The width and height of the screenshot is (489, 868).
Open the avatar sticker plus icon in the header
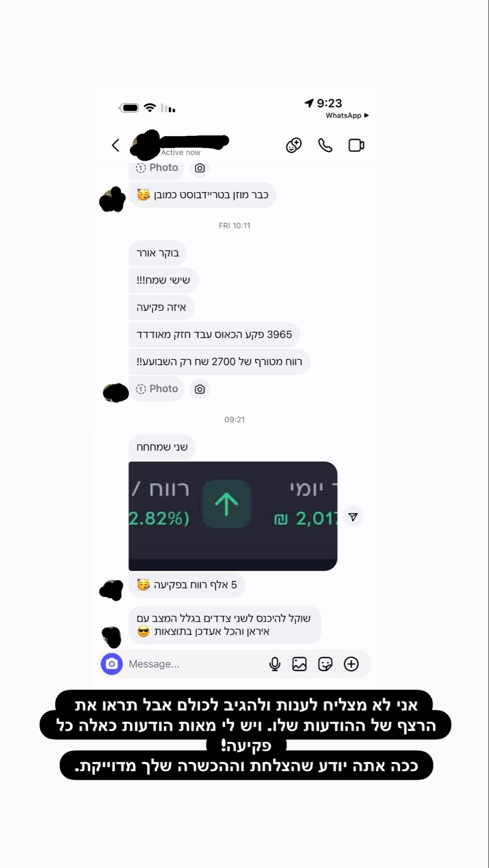(294, 145)
